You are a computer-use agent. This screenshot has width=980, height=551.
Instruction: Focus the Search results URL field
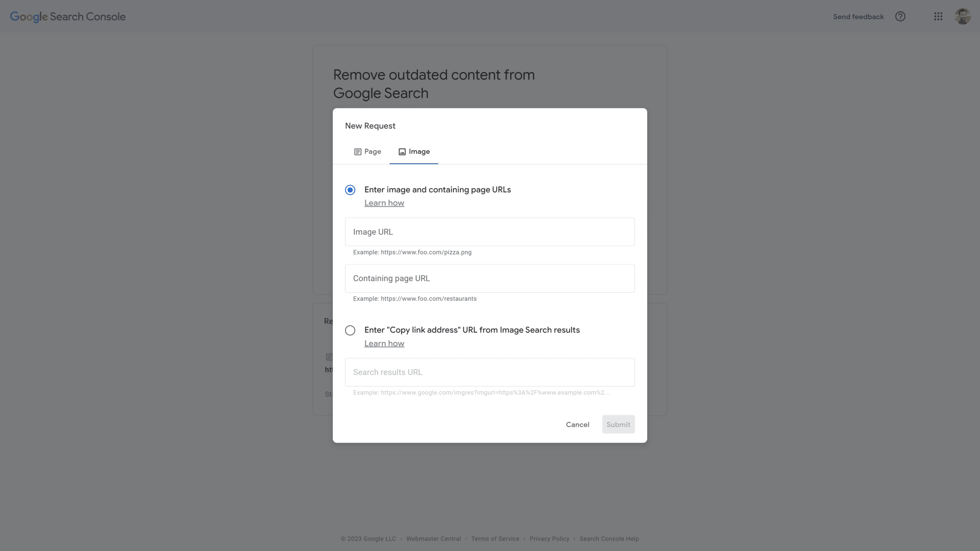tap(490, 372)
